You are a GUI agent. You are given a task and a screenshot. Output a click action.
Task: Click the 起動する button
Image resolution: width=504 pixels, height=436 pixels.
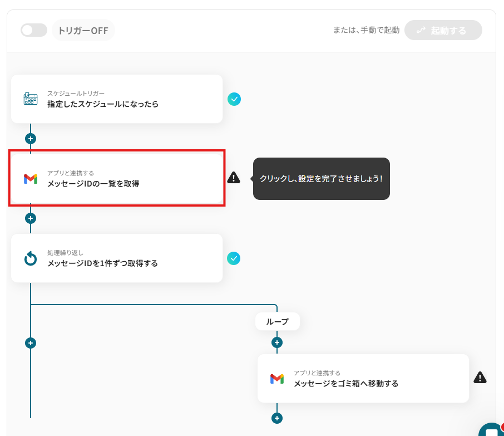pyautogui.click(x=443, y=30)
